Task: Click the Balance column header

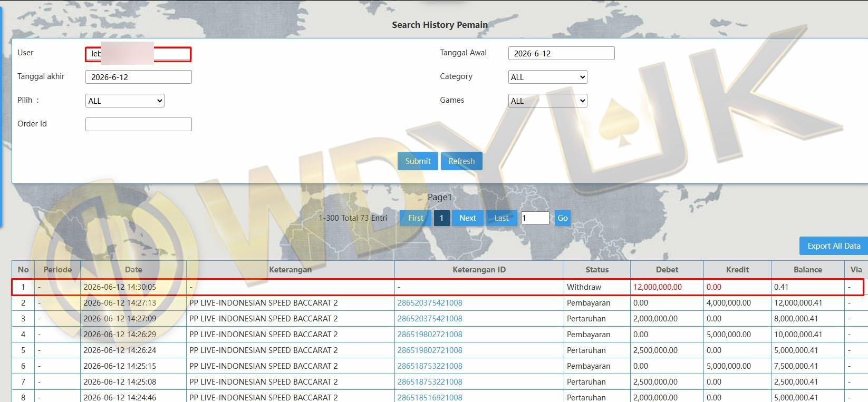Action: [808, 270]
